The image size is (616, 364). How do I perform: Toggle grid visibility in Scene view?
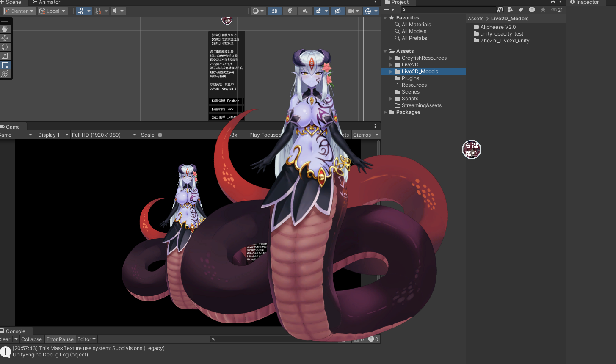pos(81,11)
